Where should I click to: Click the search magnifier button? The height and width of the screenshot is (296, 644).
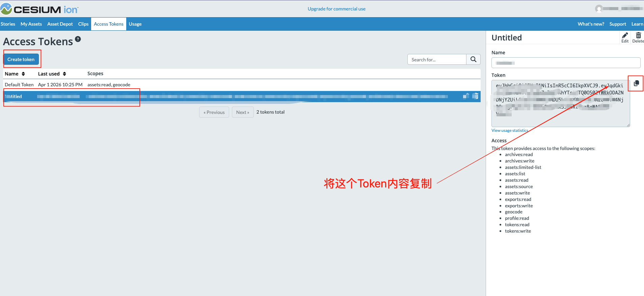click(473, 59)
